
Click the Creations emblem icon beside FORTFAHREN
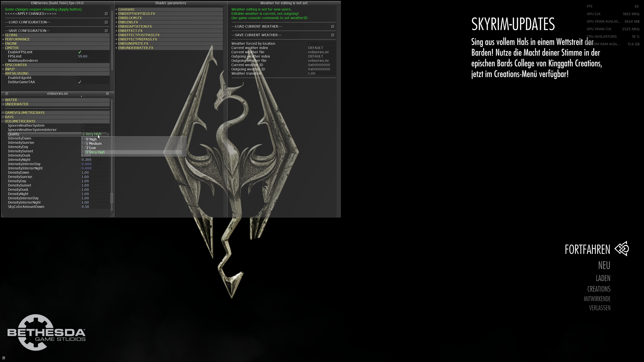point(622,249)
